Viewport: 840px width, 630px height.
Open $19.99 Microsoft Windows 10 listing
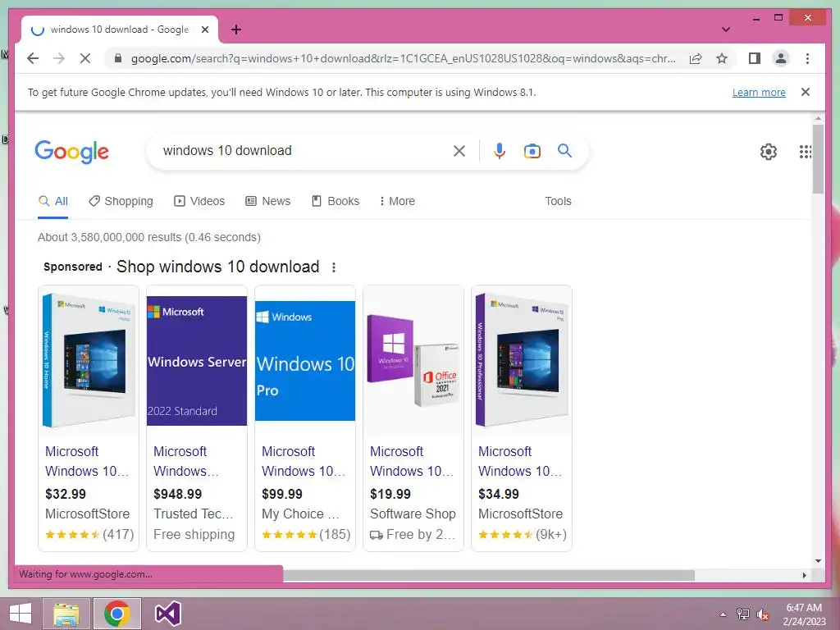(x=412, y=461)
